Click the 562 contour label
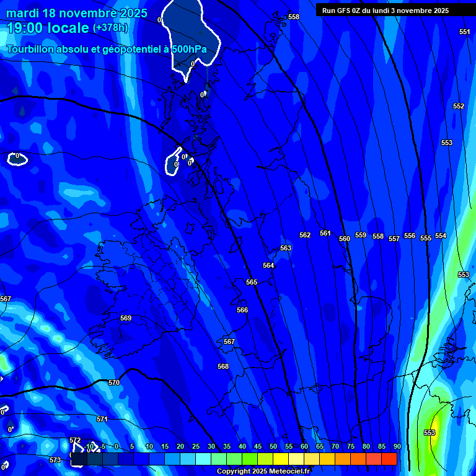This screenshot has height=476, width=476. (305, 235)
